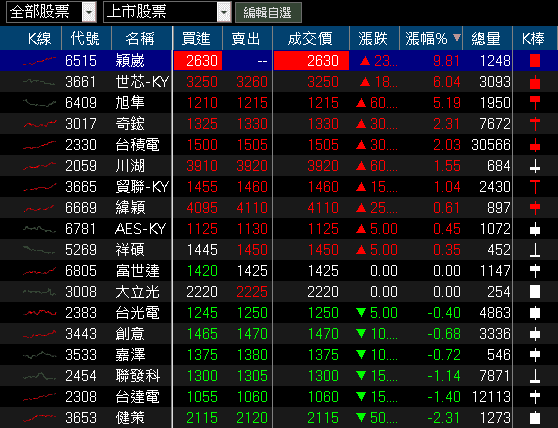558x428 pixels.
Task: Sort by the K線 column header
Action: pyautogui.click(x=40, y=38)
